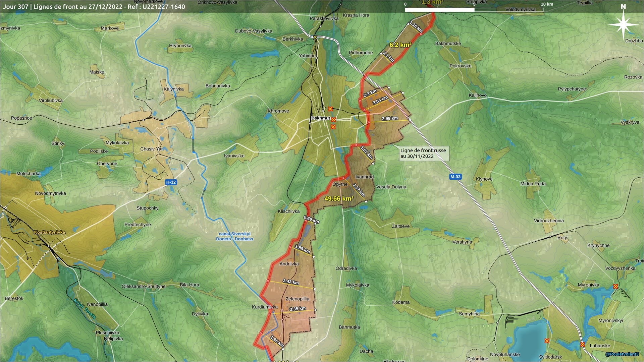The image size is (644, 362).
Task: Click the 3.43 km measurement label
Action: [x=291, y=282]
